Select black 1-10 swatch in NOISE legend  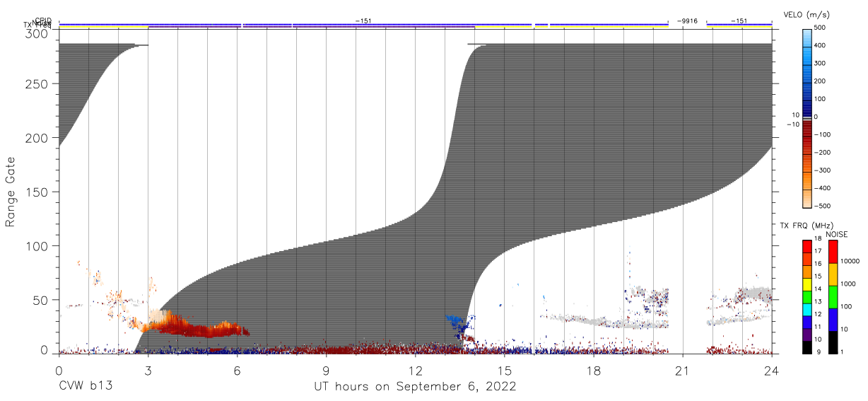[x=833, y=342]
